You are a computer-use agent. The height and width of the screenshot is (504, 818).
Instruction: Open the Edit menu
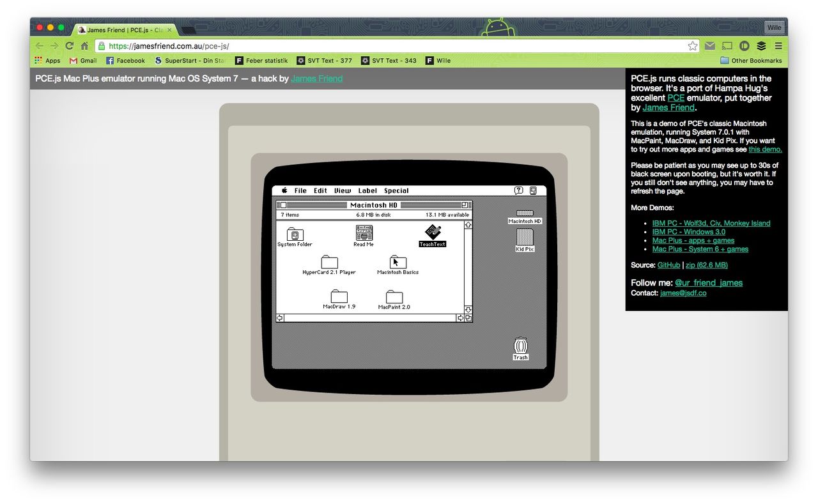click(x=320, y=190)
